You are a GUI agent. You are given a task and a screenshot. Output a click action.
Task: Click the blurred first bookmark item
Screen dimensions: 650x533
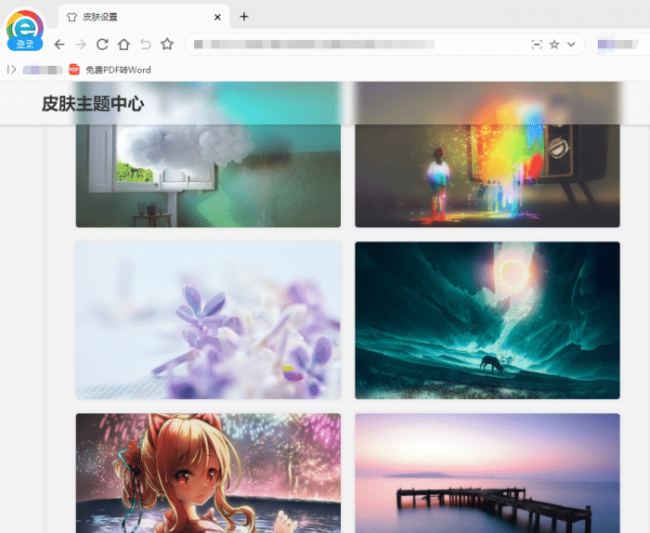tap(42, 70)
